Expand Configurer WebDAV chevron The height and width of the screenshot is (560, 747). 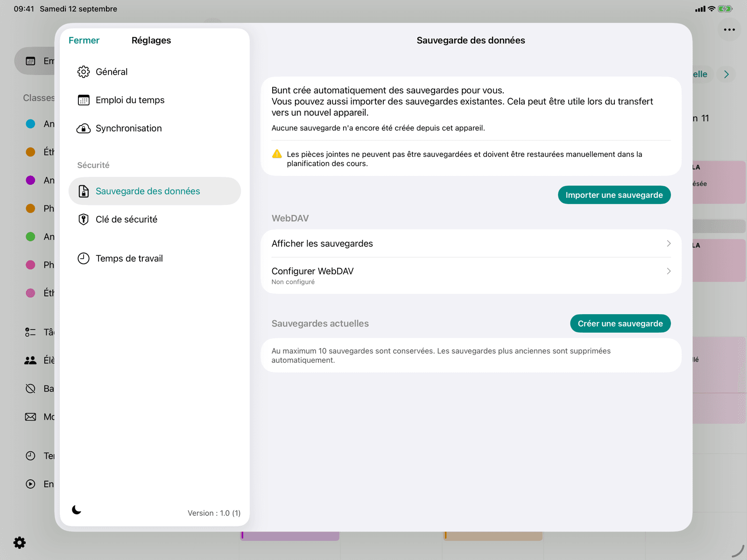click(669, 271)
